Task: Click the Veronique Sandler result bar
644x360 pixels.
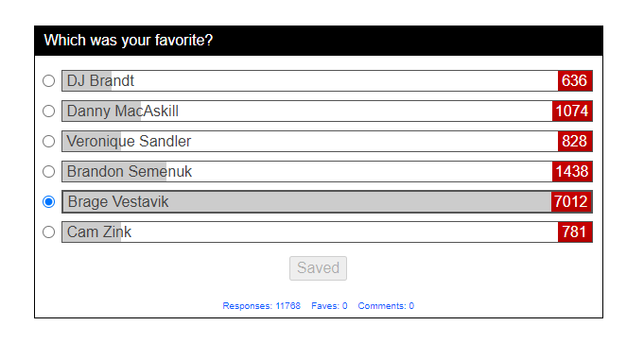Action: tap(327, 141)
